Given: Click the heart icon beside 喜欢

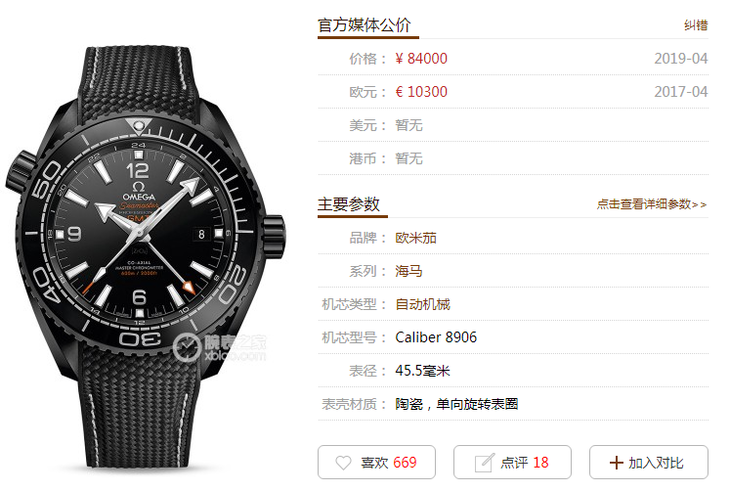Looking at the screenshot, I should point(343,463).
